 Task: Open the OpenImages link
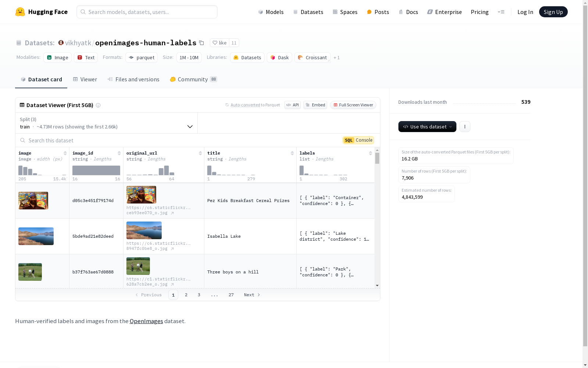[x=146, y=321]
